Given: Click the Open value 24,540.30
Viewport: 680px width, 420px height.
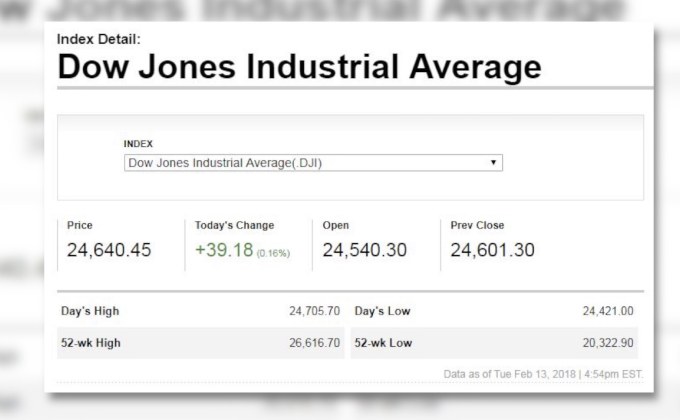Looking at the screenshot, I should tap(364, 250).
